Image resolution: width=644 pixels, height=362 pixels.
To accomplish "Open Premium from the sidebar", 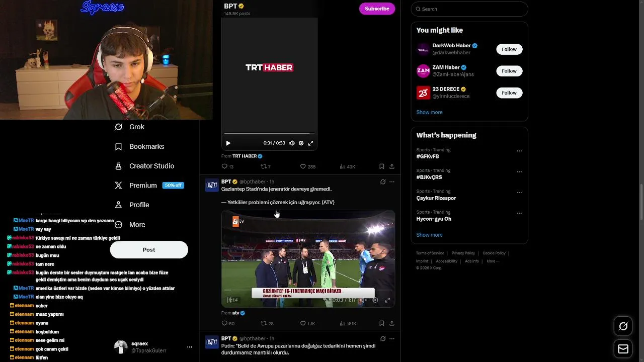I will (x=149, y=185).
